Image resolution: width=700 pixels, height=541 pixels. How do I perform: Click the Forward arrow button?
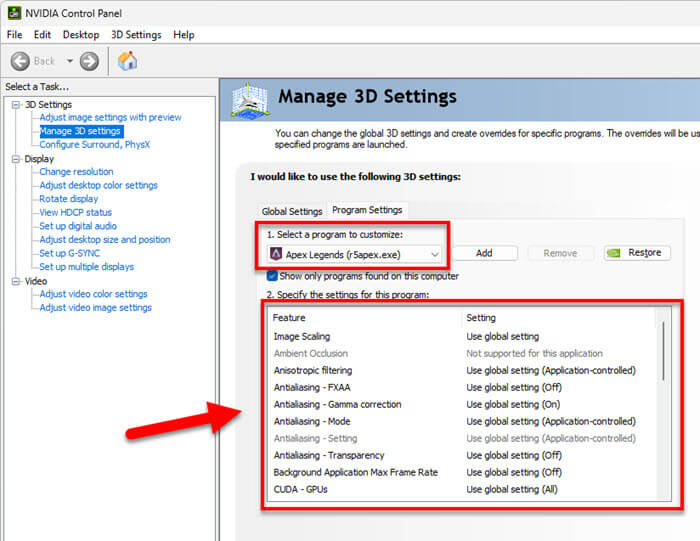(x=89, y=61)
